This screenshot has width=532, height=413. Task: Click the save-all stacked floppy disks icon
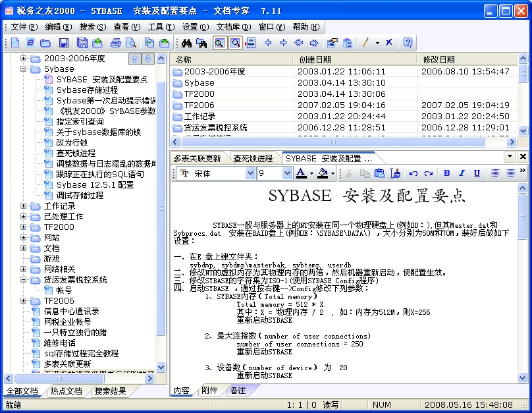click(82, 43)
